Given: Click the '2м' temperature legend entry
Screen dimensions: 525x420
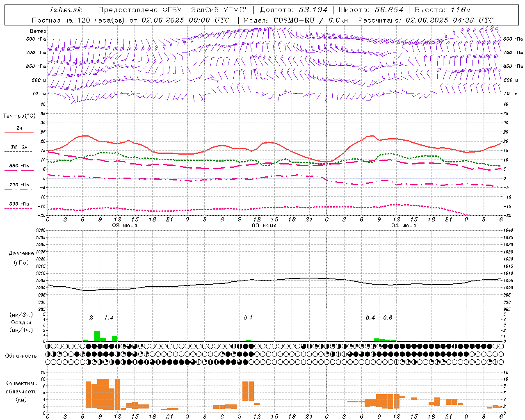Looking at the screenshot, I should coord(19,128).
